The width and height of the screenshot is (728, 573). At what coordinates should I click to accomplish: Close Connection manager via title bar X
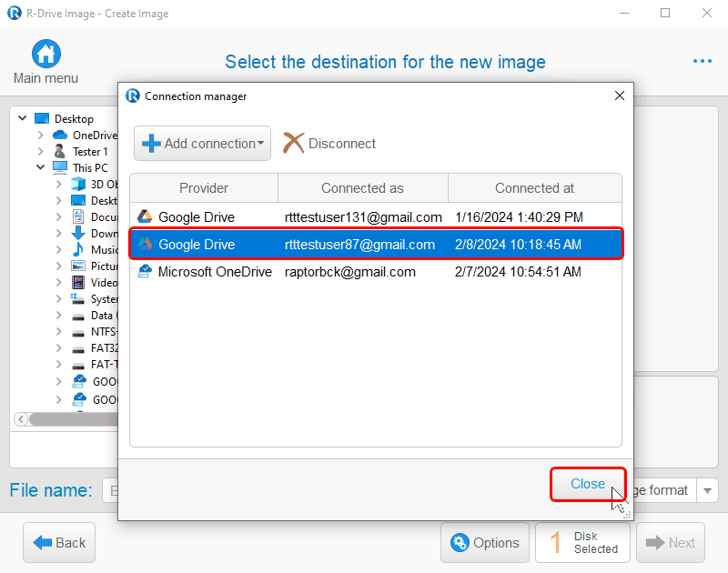620,95
